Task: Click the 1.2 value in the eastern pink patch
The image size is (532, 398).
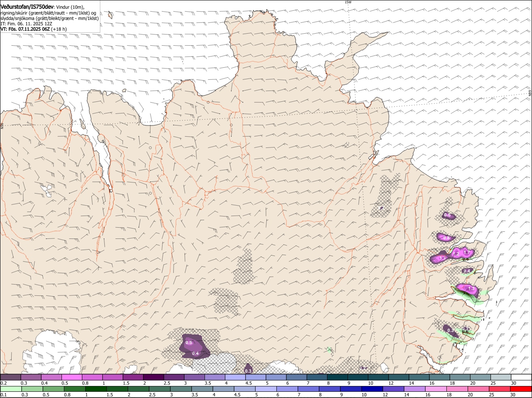Action: (456, 254)
